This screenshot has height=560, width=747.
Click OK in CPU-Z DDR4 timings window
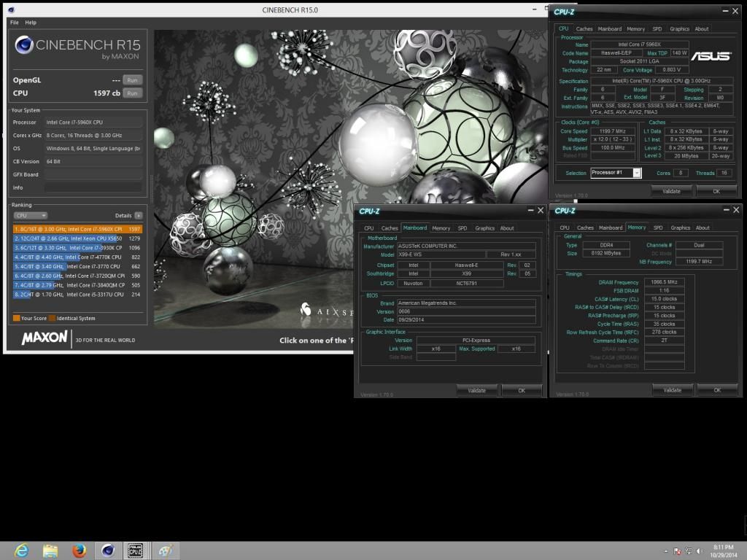point(718,391)
